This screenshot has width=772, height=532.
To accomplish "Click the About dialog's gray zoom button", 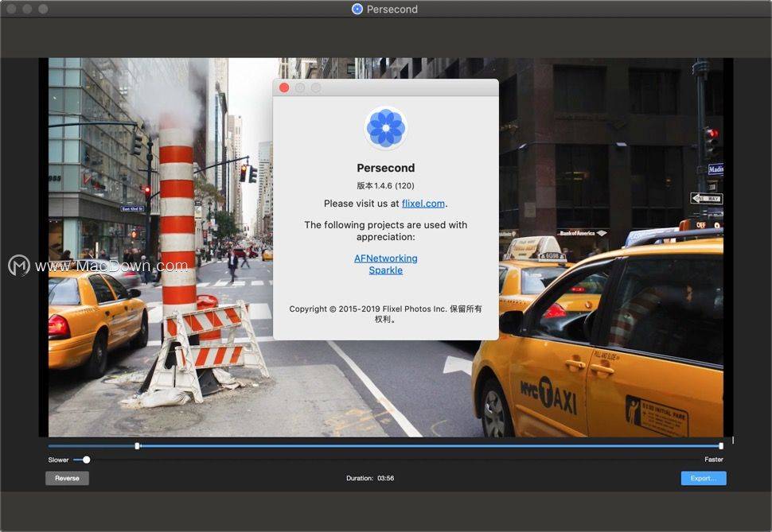I will point(316,87).
